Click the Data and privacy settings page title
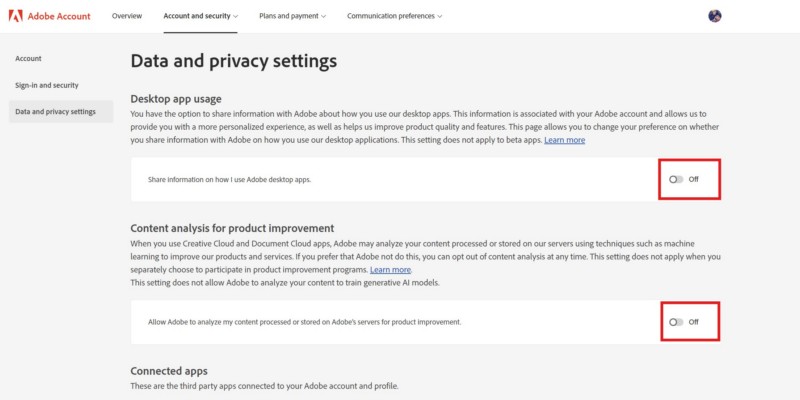Viewport: 800px width, 400px height. pos(233,61)
